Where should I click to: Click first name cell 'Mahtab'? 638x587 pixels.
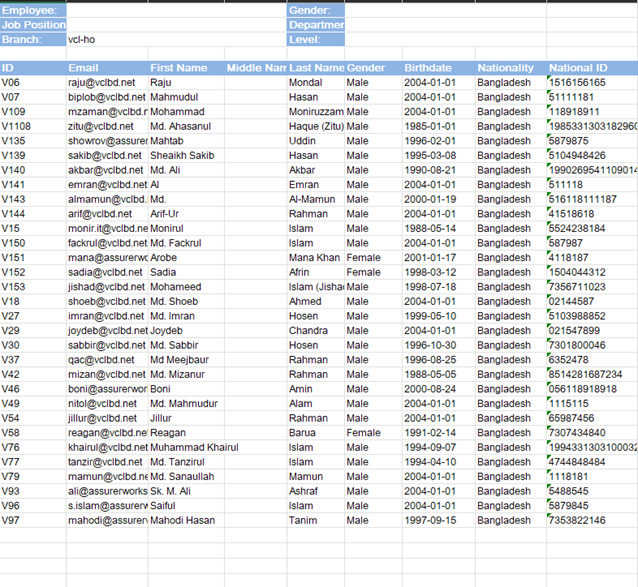point(186,141)
